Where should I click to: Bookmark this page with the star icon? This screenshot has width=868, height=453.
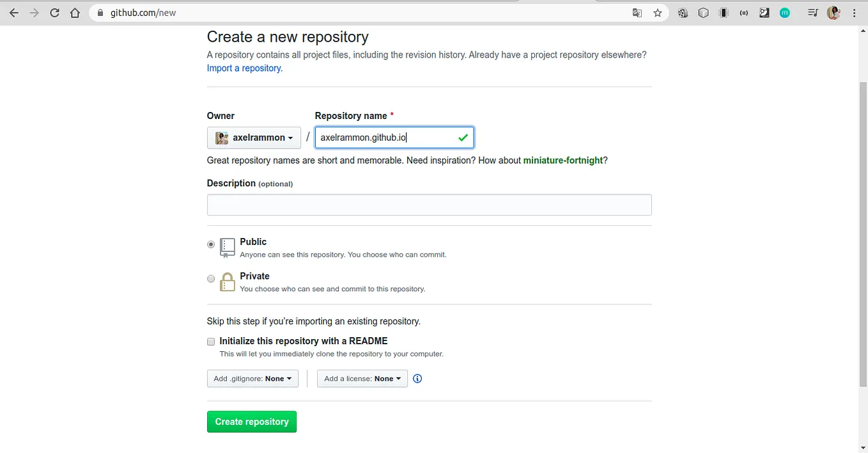658,13
